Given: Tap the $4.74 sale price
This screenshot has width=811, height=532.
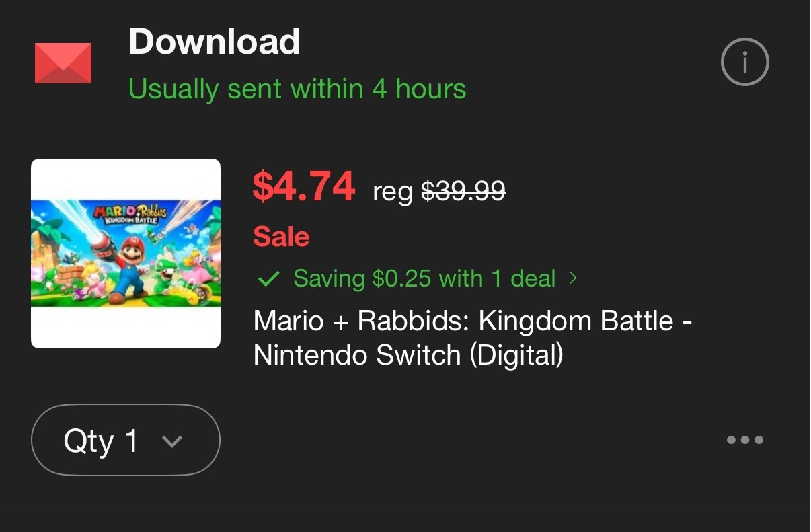Looking at the screenshot, I should click(x=303, y=186).
